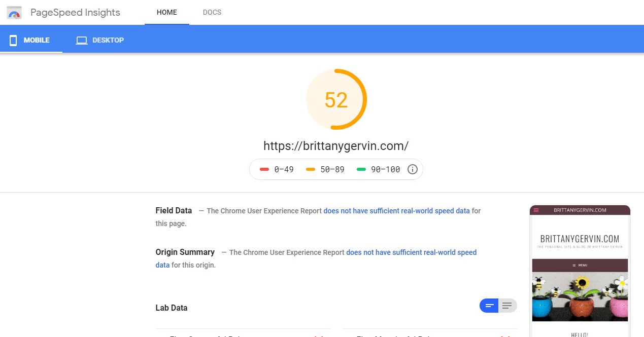Click the orange 50–89 legend marker
Viewport: 644px width, 337px height.
[x=311, y=169]
